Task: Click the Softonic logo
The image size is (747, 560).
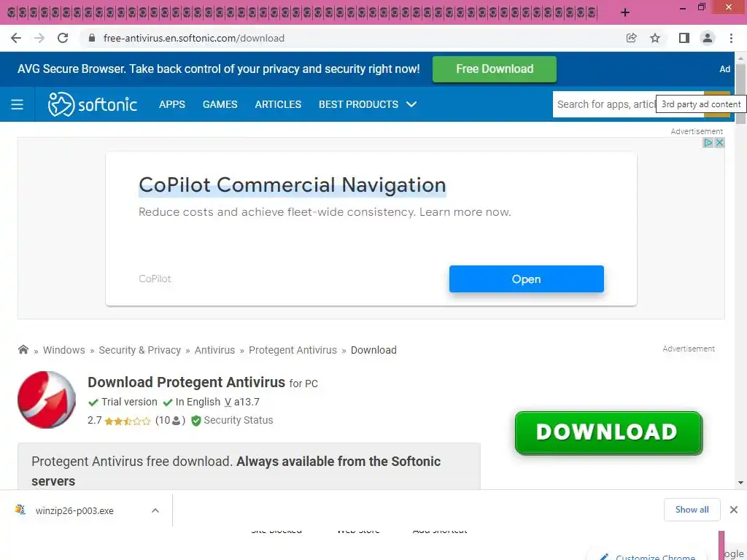Action: point(93,104)
